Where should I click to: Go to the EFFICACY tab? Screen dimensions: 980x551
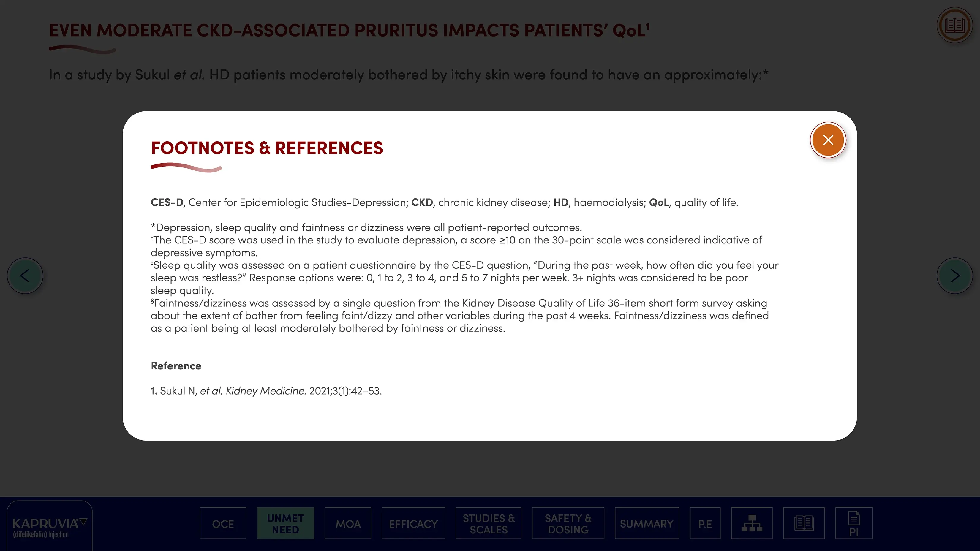[413, 524]
